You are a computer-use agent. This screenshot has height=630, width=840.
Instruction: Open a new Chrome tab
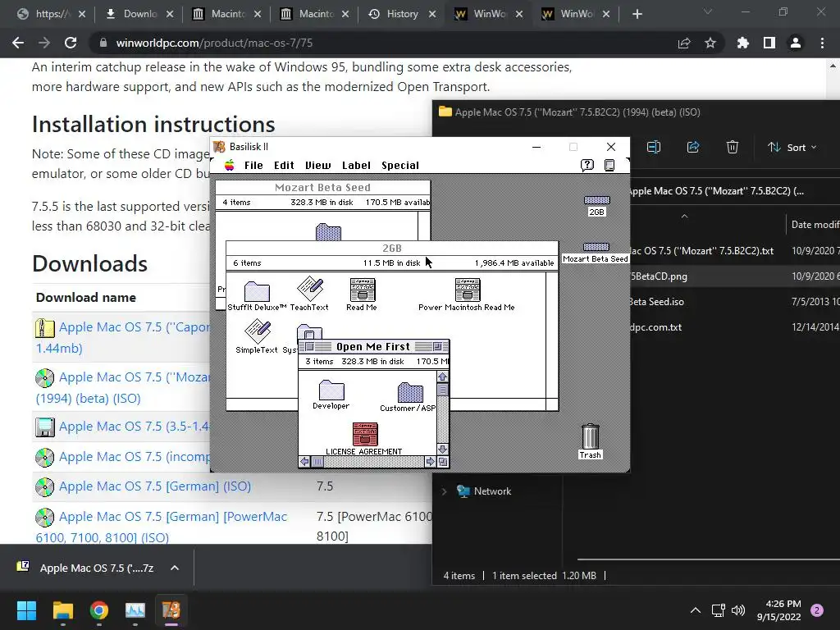[x=637, y=14]
